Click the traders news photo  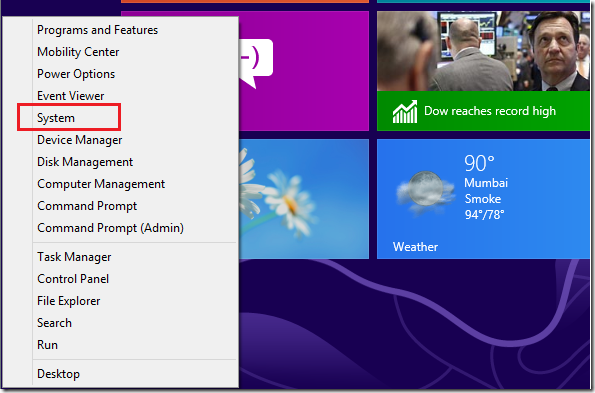pos(483,51)
